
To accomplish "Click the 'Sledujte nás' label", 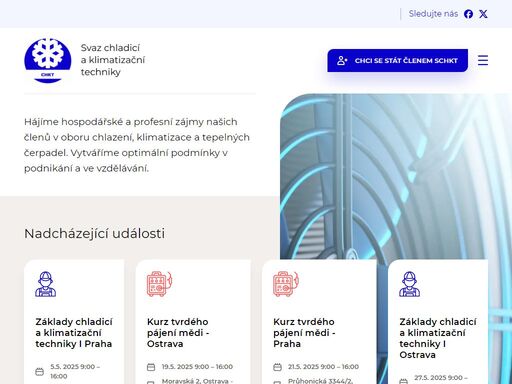I will coord(433,14).
